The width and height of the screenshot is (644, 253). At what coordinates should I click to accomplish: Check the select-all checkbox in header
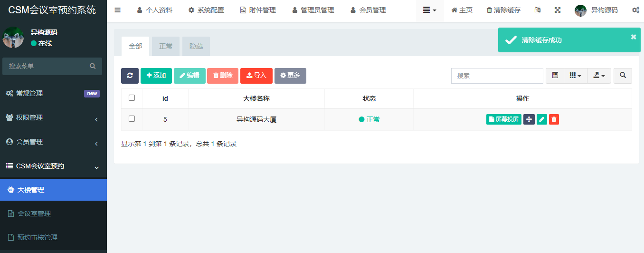point(132,98)
